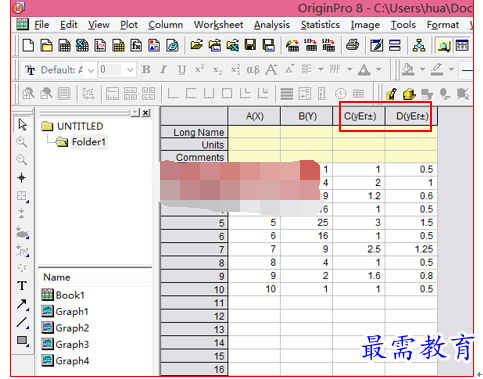This screenshot has width=483, height=379.
Task: Select the Arrow drawing tool
Action: (x=22, y=304)
